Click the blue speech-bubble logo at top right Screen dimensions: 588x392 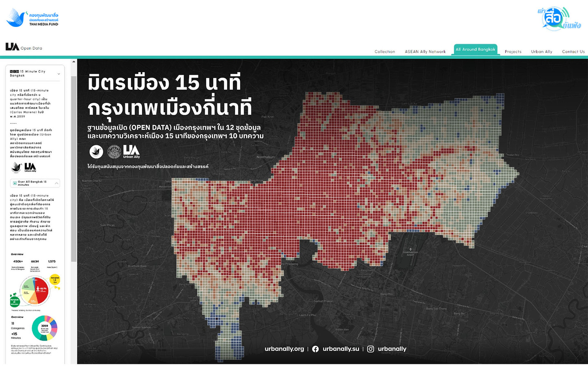pyautogui.click(x=559, y=18)
